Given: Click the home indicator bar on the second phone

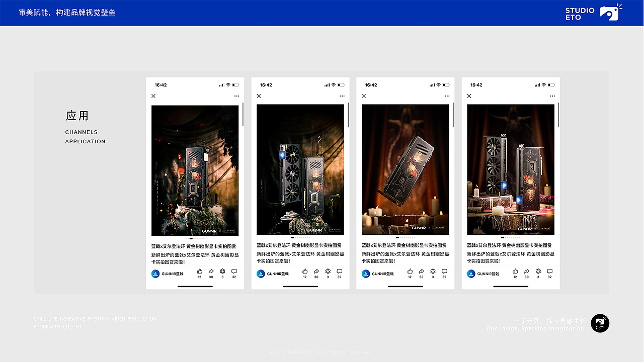Looking at the screenshot, I should click(300, 287).
